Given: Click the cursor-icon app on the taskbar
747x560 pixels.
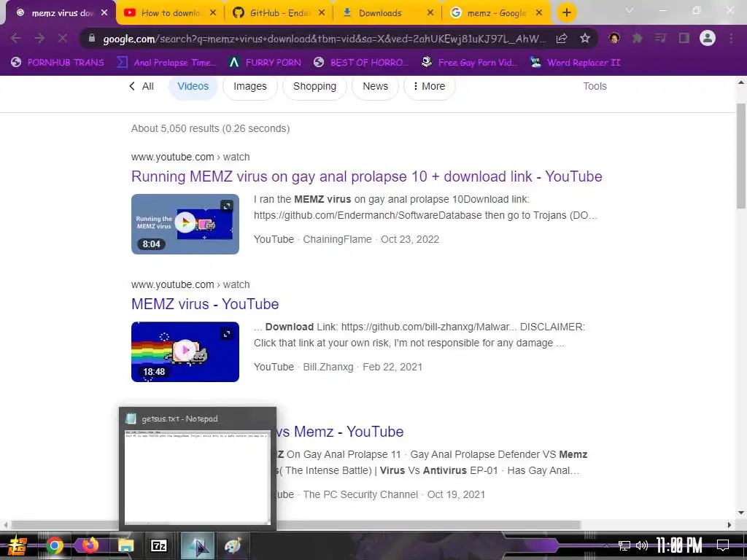Looking at the screenshot, I should [197, 545].
